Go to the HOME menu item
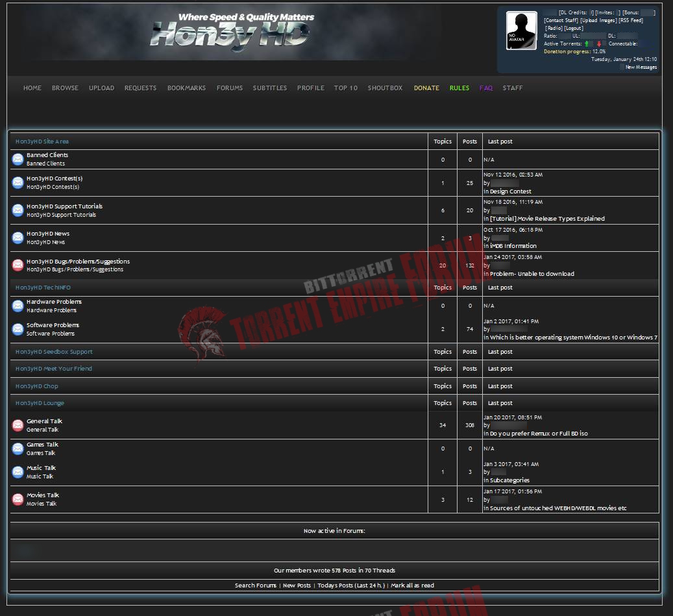Viewport: 673px width, 616px height. pos(32,88)
